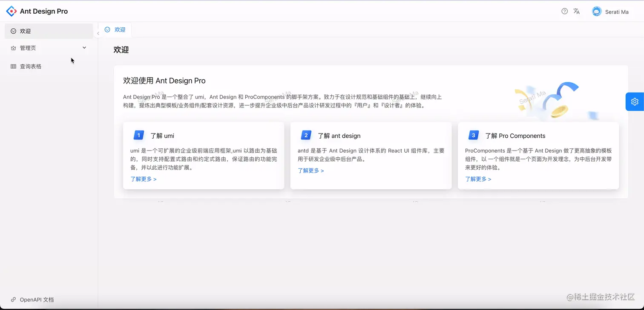Click the smiley icon in the 欢迎 tab
The height and width of the screenshot is (310, 644).
[x=107, y=29]
